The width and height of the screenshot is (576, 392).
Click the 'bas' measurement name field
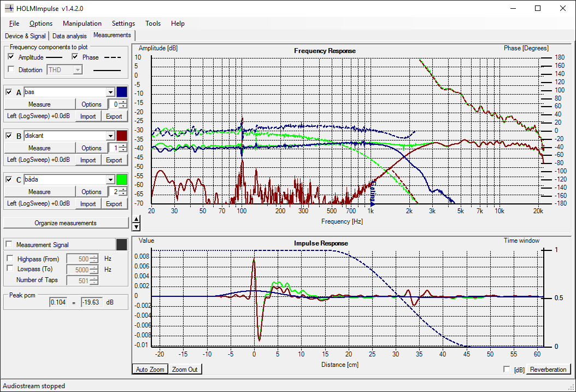(65, 92)
